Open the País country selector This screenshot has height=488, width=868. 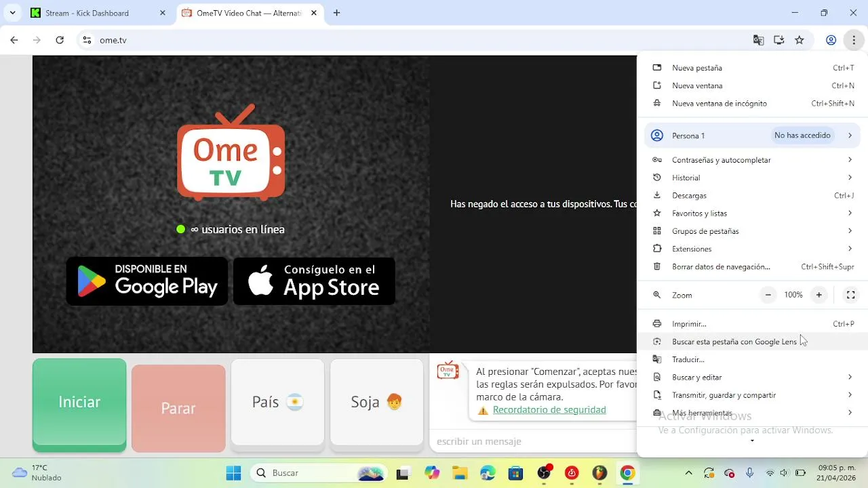click(277, 404)
